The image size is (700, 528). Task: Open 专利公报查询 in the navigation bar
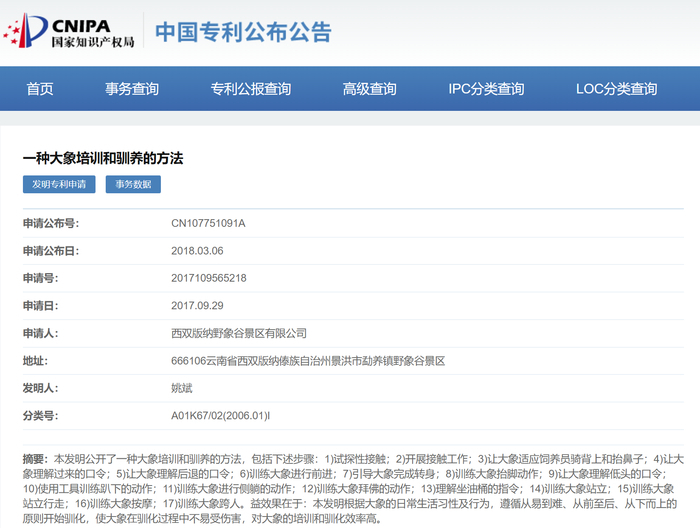point(251,89)
